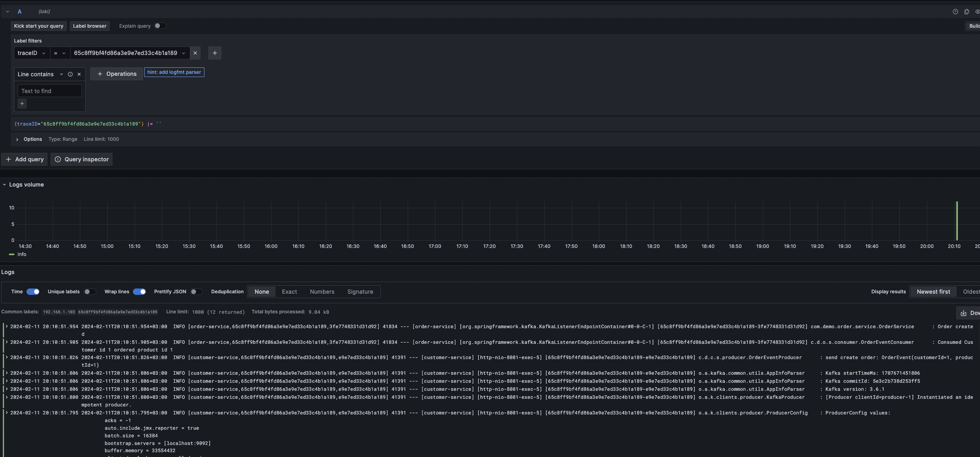Open the equals operator dropdown
Image resolution: width=980 pixels, height=457 pixels.
[60, 53]
